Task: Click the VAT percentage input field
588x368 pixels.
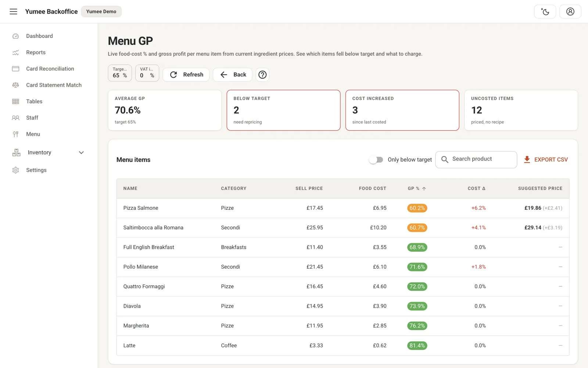Action: point(147,73)
